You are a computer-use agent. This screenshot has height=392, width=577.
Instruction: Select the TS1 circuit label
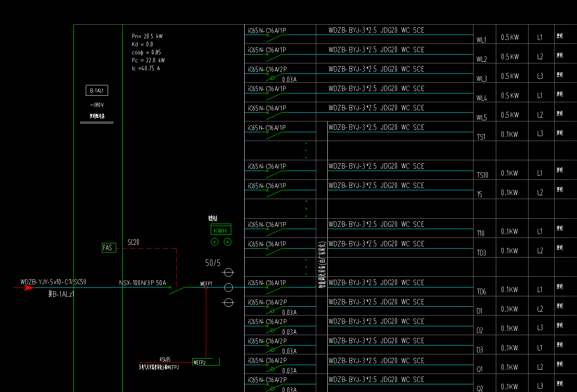coord(481,137)
